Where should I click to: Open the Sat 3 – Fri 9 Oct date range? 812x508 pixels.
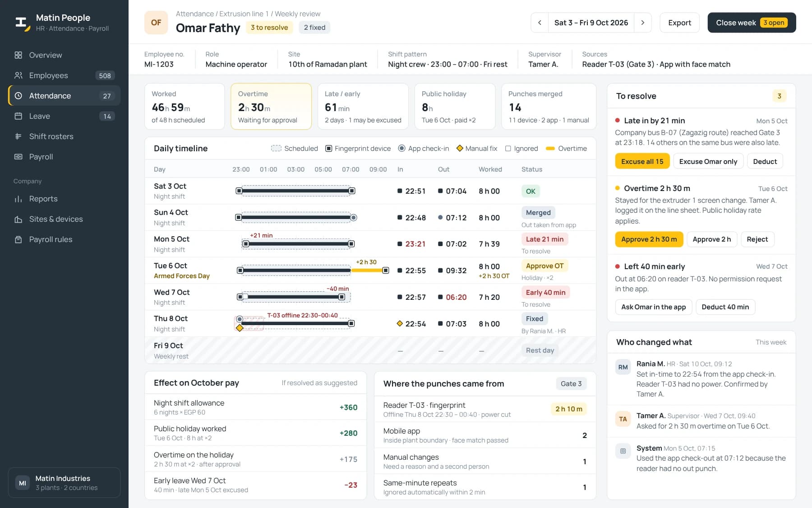click(x=591, y=23)
